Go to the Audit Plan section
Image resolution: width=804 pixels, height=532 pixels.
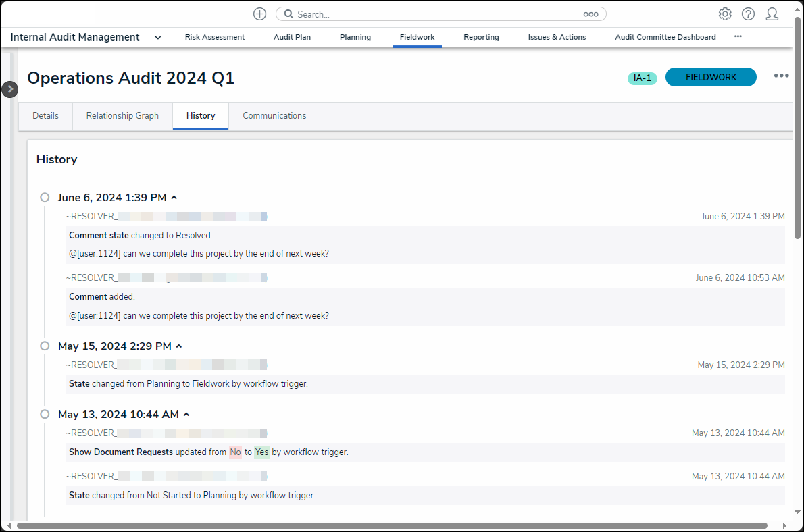click(x=292, y=38)
